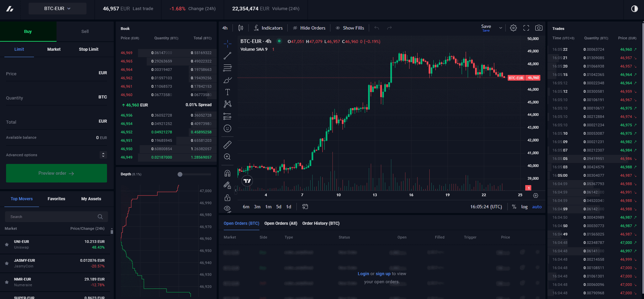Favorite UNI-EUR with its star
644x299 pixels.
[x=7, y=245]
